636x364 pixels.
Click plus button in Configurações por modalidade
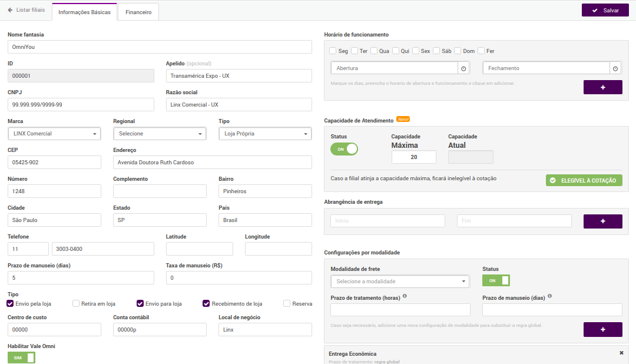pyautogui.click(x=603, y=329)
